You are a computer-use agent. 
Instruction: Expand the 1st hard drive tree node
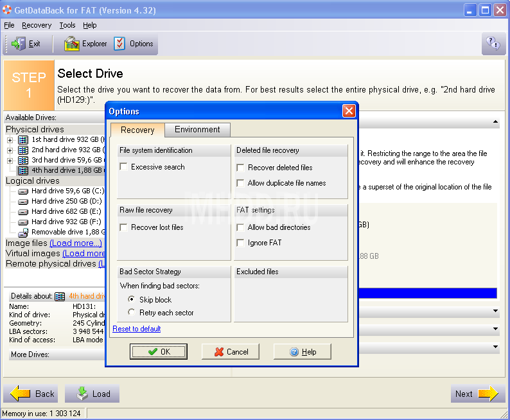tap(10, 139)
